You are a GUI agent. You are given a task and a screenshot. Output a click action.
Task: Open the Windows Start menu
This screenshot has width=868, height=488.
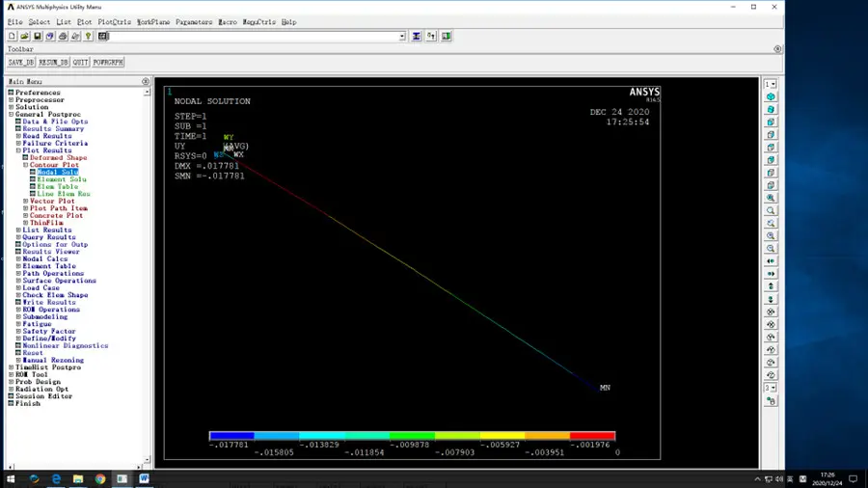(11, 478)
